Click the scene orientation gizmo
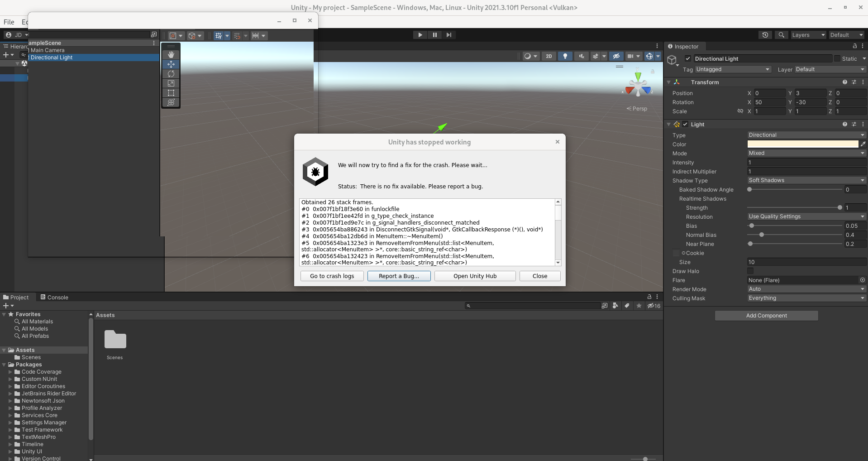 click(x=638, y=85)
